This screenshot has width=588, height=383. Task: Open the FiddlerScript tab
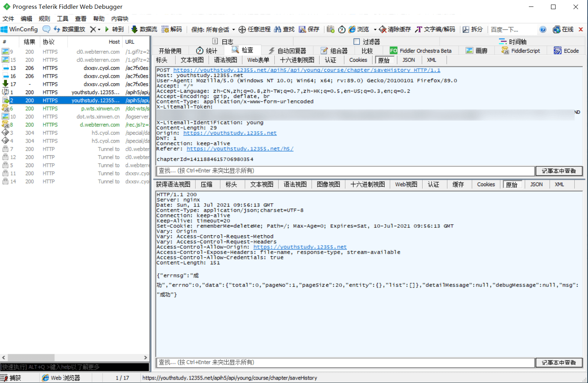(521, 51)
